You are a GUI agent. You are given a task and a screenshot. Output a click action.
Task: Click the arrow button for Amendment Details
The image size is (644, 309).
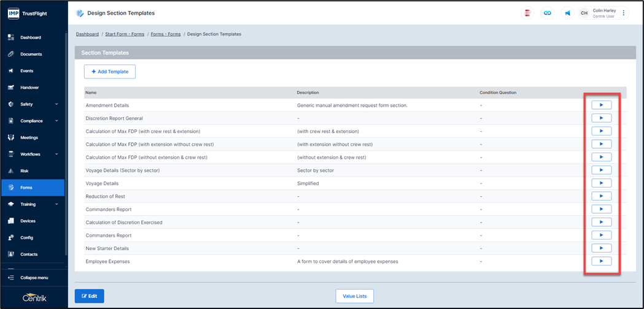point(601,105)
